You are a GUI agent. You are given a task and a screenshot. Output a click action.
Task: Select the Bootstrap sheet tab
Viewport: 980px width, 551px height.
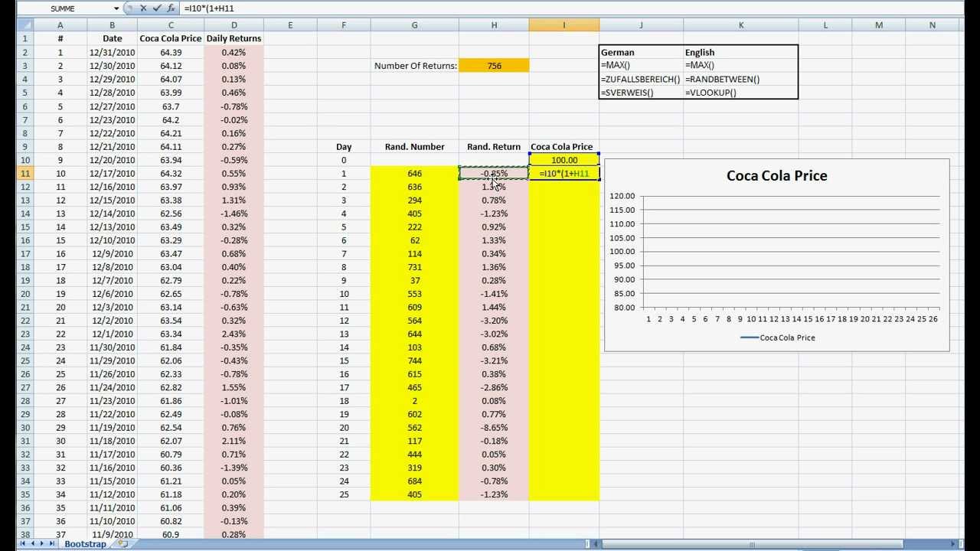coord(85,544)
